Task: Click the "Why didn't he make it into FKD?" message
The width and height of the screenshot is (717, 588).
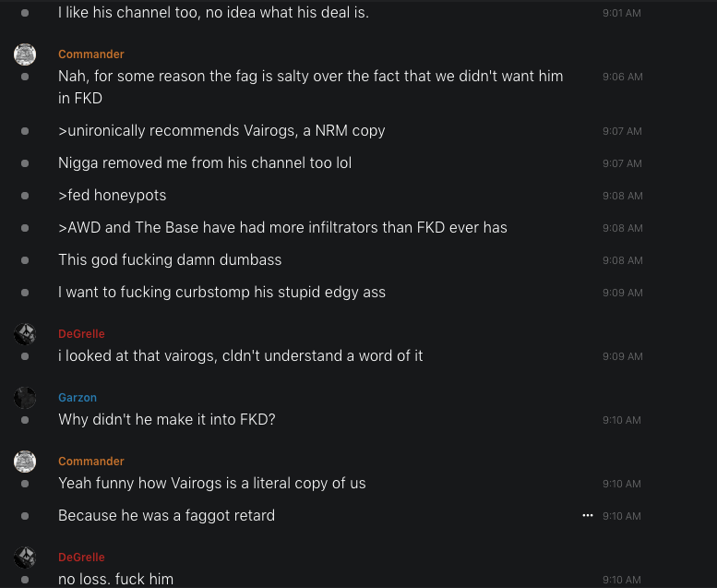Action: tap(167, 420)
